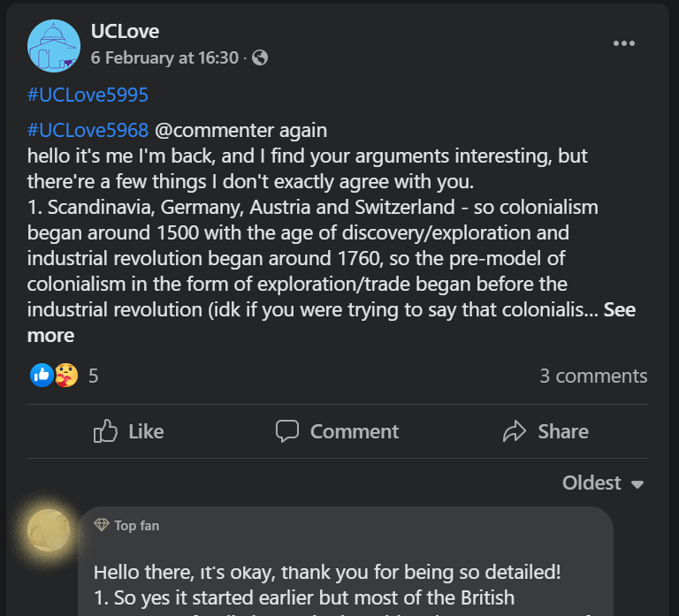Open the UCLove page name link
Image resolution: width=679 pixels, height=616 pixels.
(x=126, y=31)
